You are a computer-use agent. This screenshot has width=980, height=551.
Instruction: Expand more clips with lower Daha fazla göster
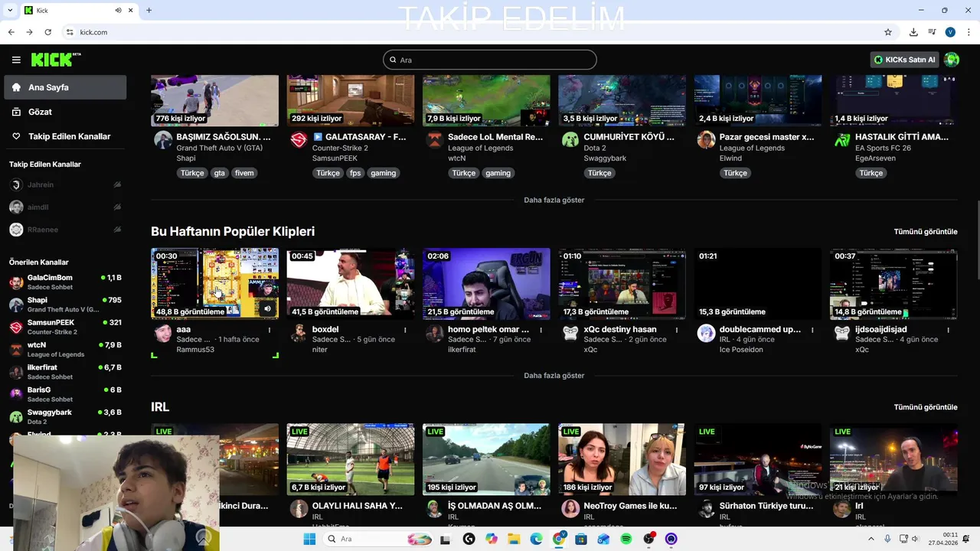click(554, 376)
